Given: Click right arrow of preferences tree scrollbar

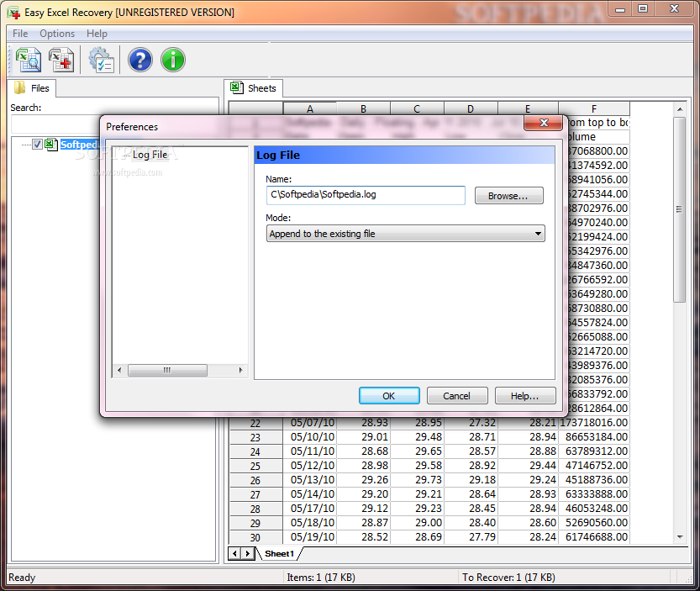Looking at the screenshot, I should [240, 371].
